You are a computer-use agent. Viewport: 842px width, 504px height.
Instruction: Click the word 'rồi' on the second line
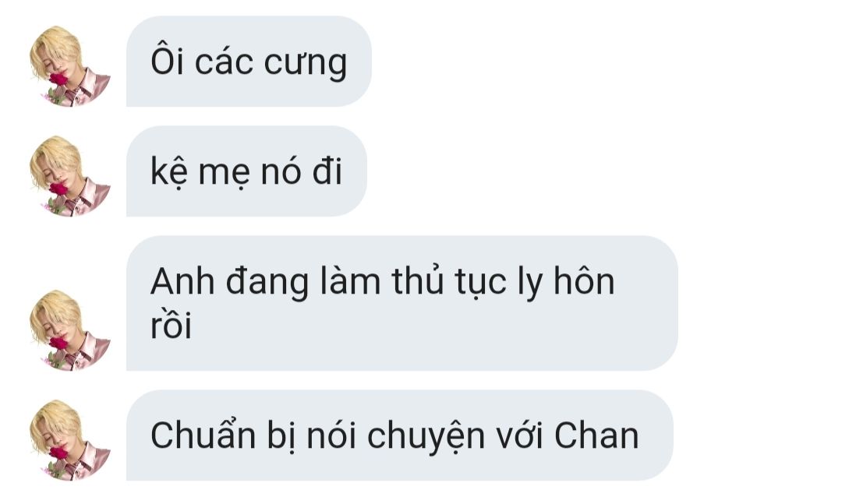coord(172,325)
